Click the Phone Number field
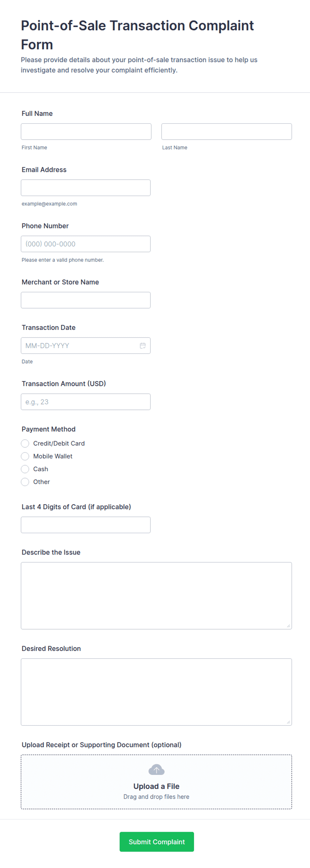Image resolution: width=310 pixels, height=868 pixels. pos(86,244)
